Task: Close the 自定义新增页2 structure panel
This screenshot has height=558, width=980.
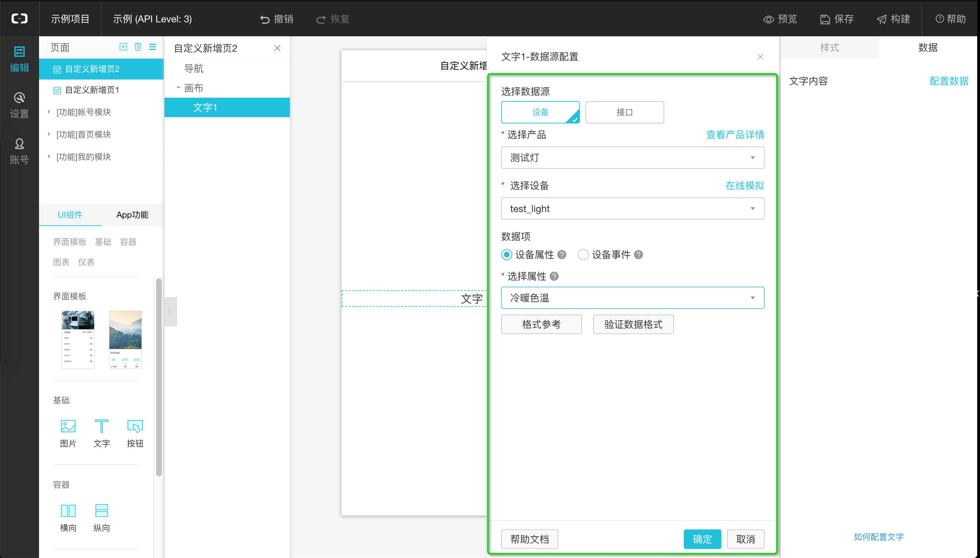Action: tap(277, 48)
